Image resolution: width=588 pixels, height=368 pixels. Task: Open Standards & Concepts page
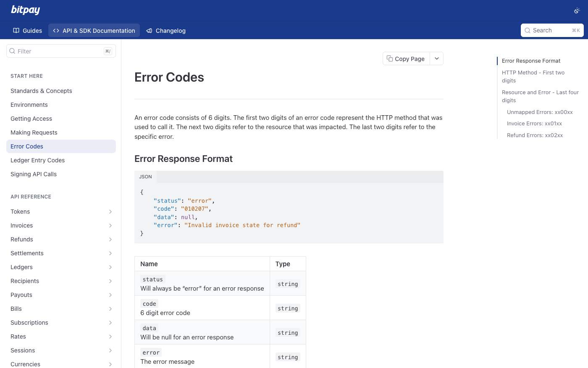61,91
